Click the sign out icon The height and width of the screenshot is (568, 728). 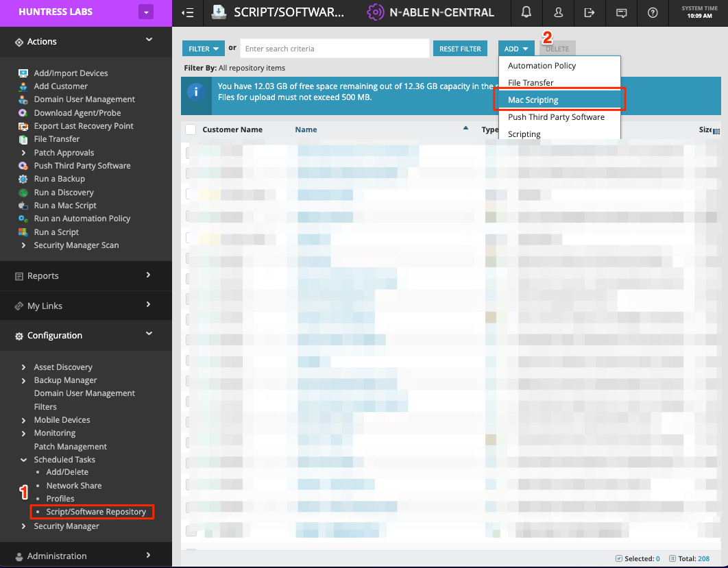589,12
